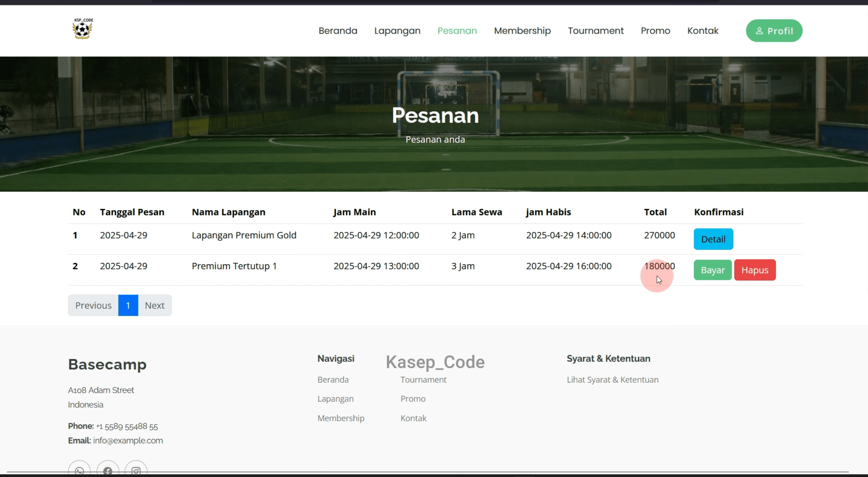
Task: Click the info@example.com email text
Action: pos(128,441)
